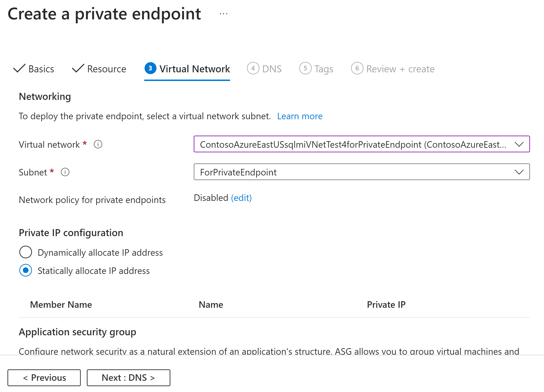Select Dynamically allocate IP address option
The image size is (544, 392).
(26, 252)
